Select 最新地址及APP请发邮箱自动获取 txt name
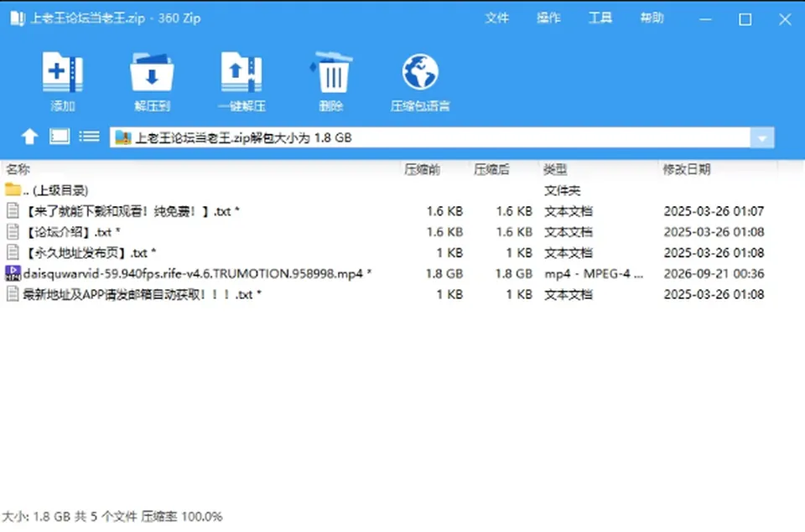805x532 pixels. [143, 294]
